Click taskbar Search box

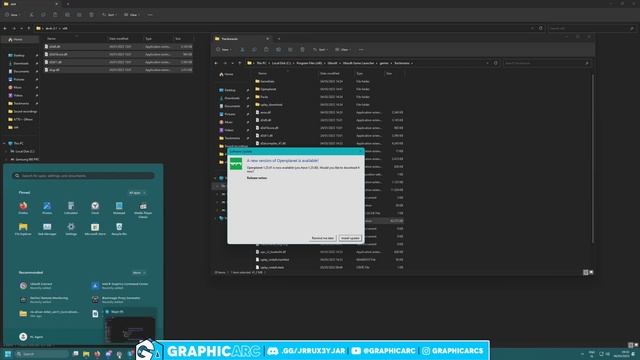pos(42,354)
